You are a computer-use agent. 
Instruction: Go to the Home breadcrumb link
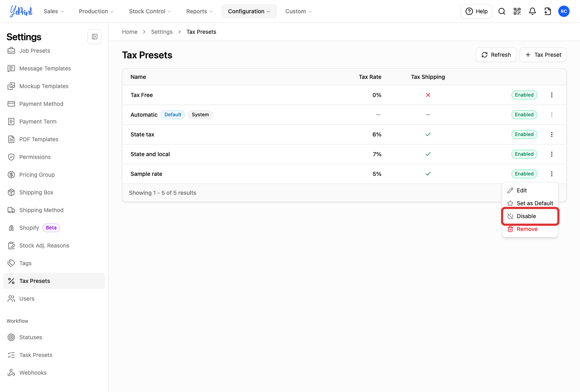point(130,32)
